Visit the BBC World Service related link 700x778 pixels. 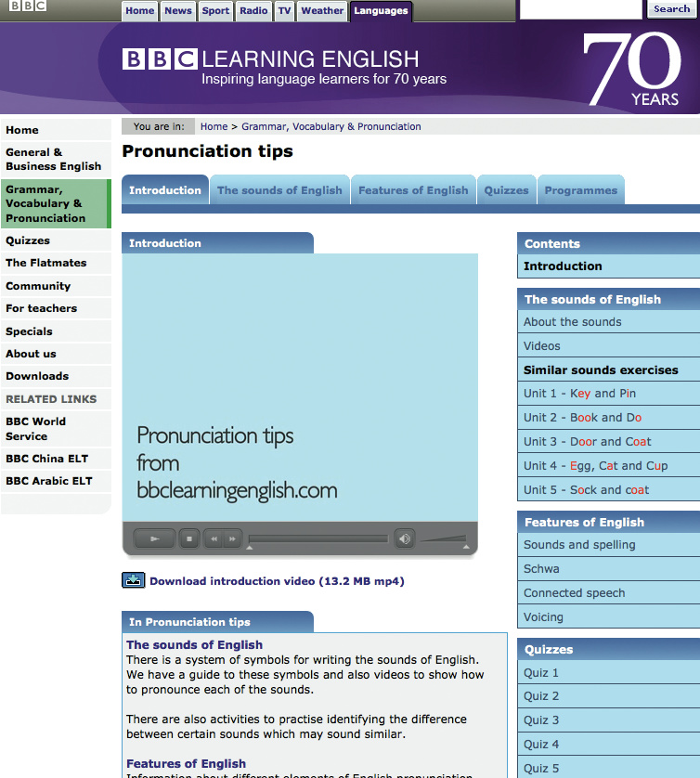56,429
